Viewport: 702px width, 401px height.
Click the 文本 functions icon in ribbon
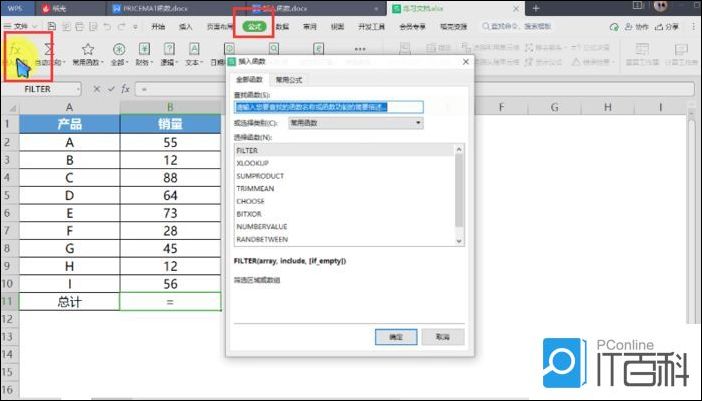pyautogui.click(x=192, y=50)
